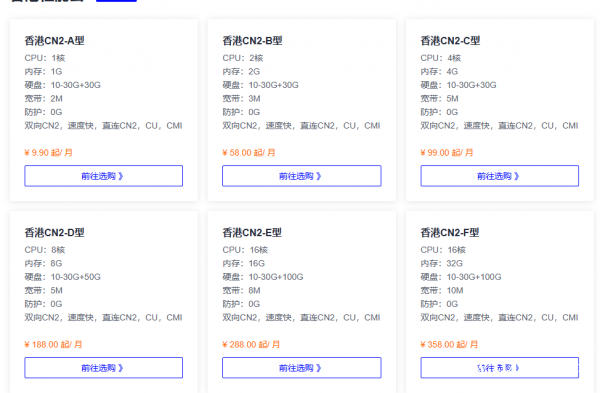
Task: Click 前往选购 button for 香港CN2-C型
Action: coord(499,176)
